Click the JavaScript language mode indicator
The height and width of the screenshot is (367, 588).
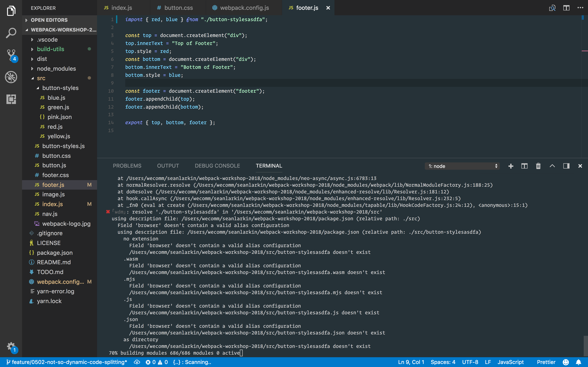pyautogui.click(x=511, y=362)
